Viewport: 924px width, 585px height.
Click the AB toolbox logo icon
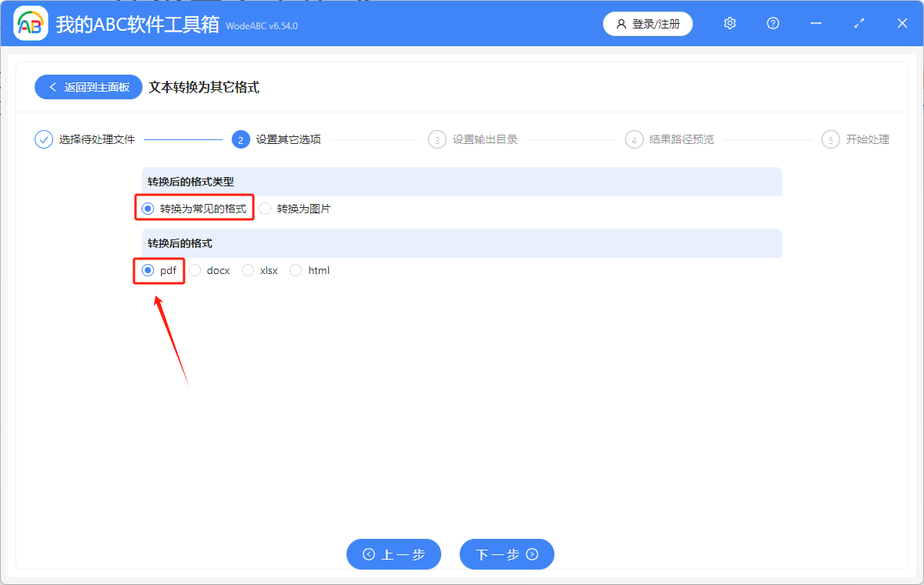tap(31, 23)
